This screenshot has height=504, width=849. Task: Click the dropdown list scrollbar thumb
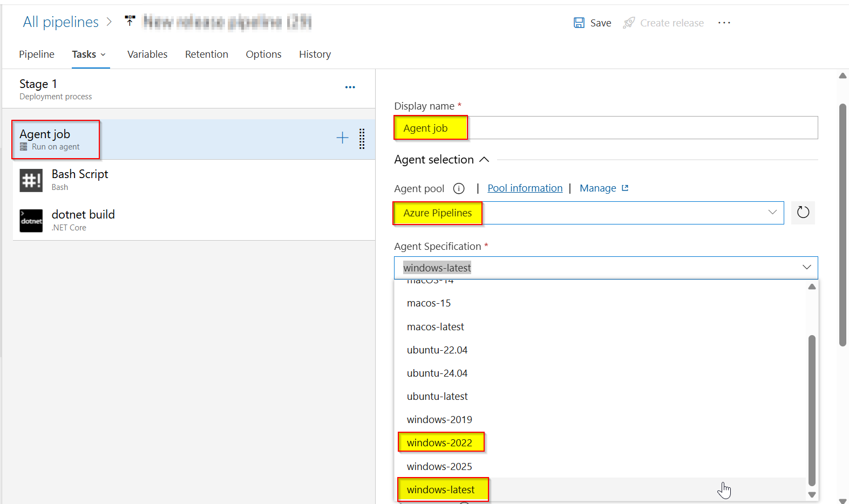coord(812,411)
